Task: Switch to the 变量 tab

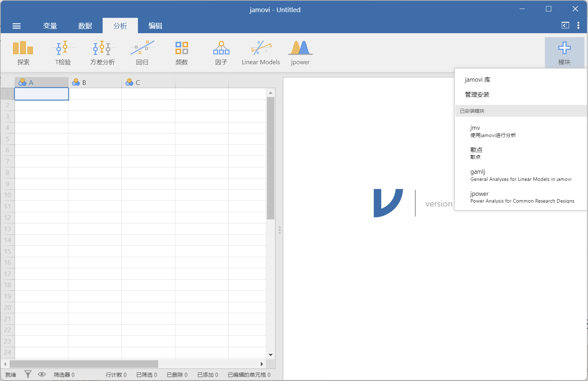Action: point(50,26)
